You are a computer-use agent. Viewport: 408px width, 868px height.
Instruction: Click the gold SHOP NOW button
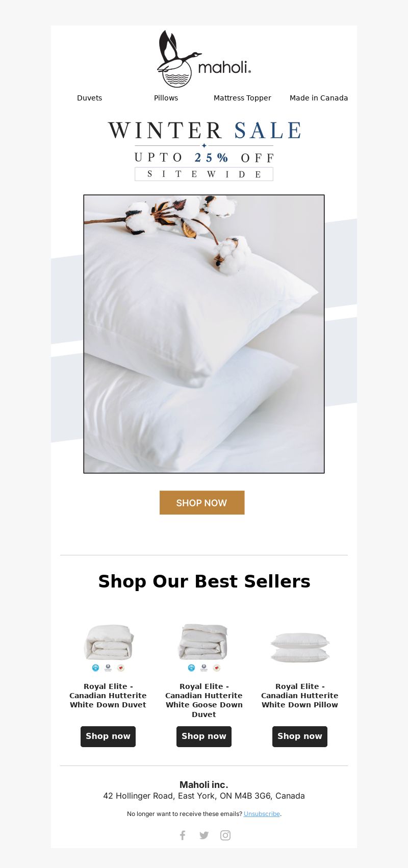point(202,502)
